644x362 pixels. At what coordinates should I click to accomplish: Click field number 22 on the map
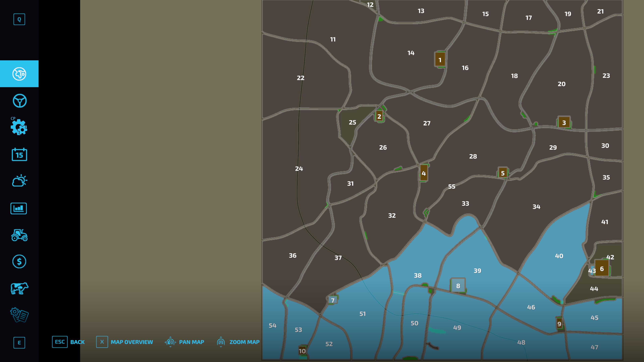click(x=301, y=78)
